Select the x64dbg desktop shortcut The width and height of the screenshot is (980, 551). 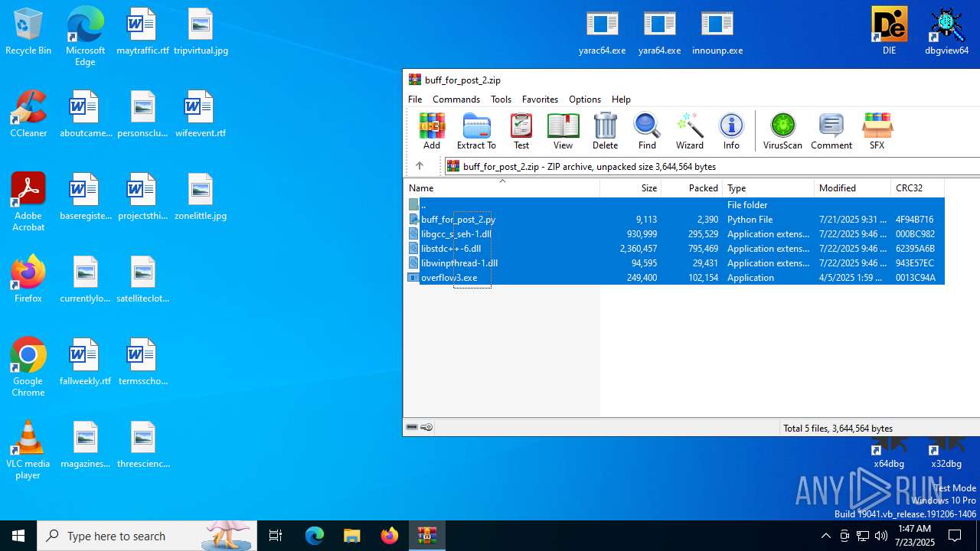tap(889, 452)
